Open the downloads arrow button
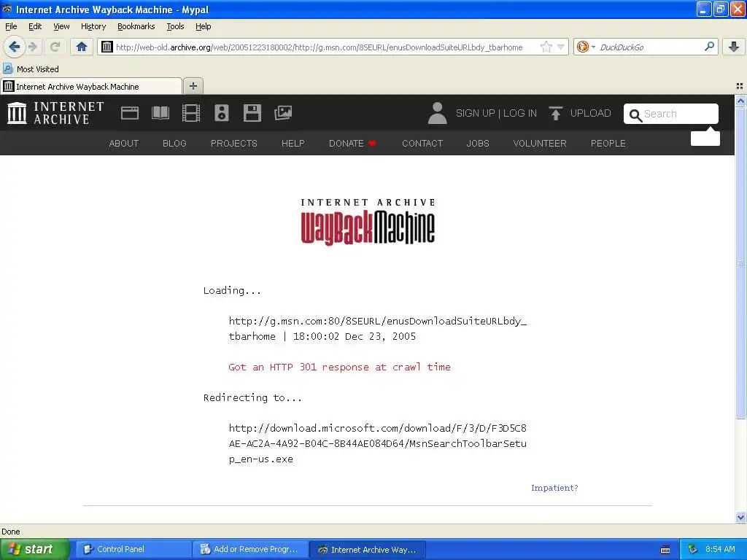747x560 pixels. 734,47
